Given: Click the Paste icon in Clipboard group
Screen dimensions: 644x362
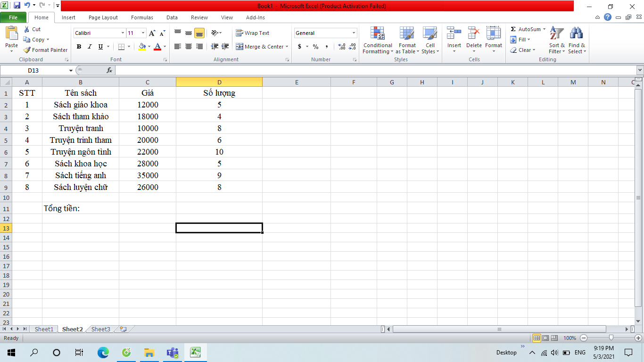Looking at the screenshot, I should click(11, 34).
